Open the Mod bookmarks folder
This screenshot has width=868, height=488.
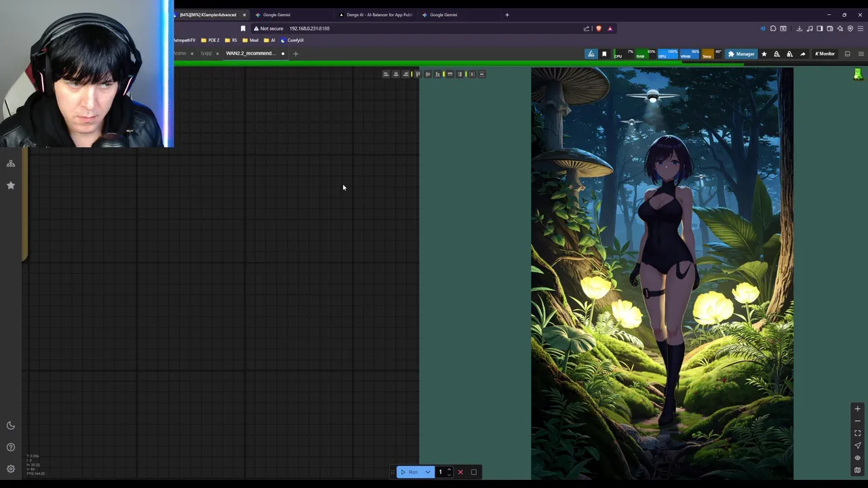pos(250,40)
